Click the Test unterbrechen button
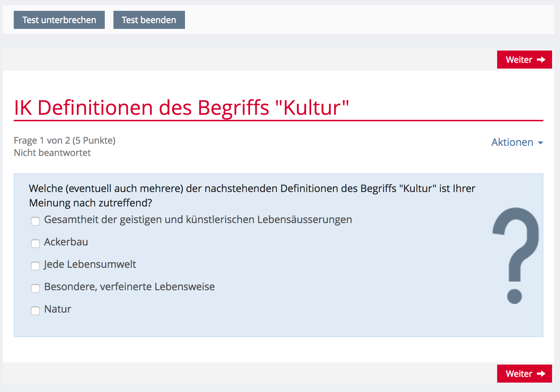Screen dimensions: 560x392 59,20
